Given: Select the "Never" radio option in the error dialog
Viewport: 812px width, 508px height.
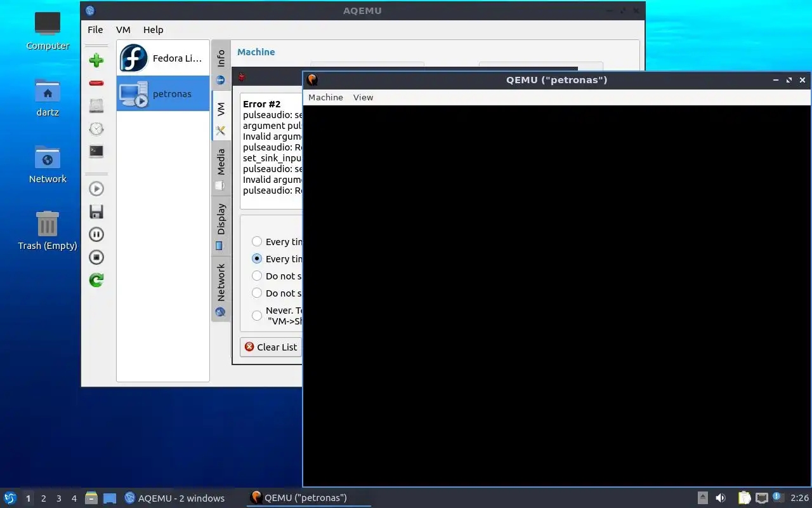Looking at the screenshot, I should (257, 316).
